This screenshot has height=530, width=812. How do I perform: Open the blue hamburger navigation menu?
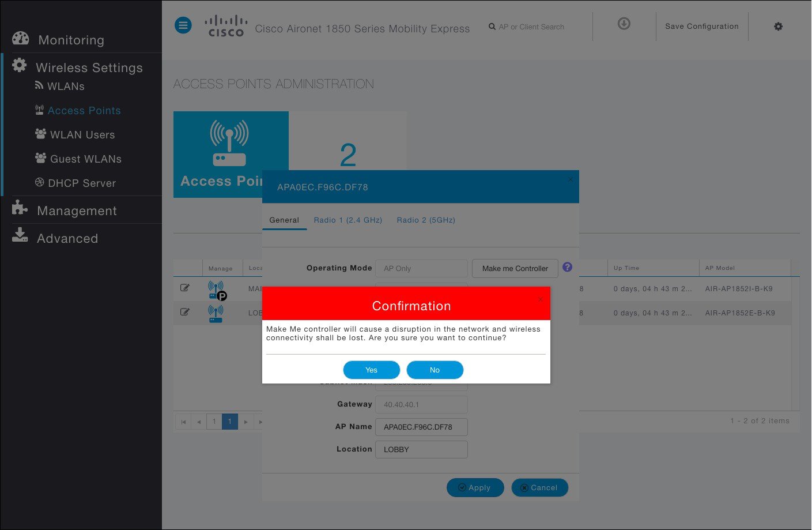[183, 25]
